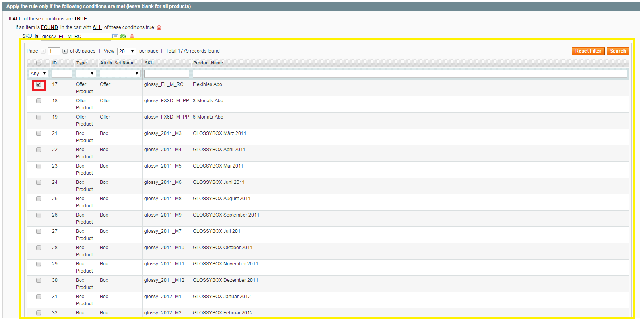This screenshot has height=324, width=644.
Task: Open the Type filter dropdown
Action: (x=86, y=74)
